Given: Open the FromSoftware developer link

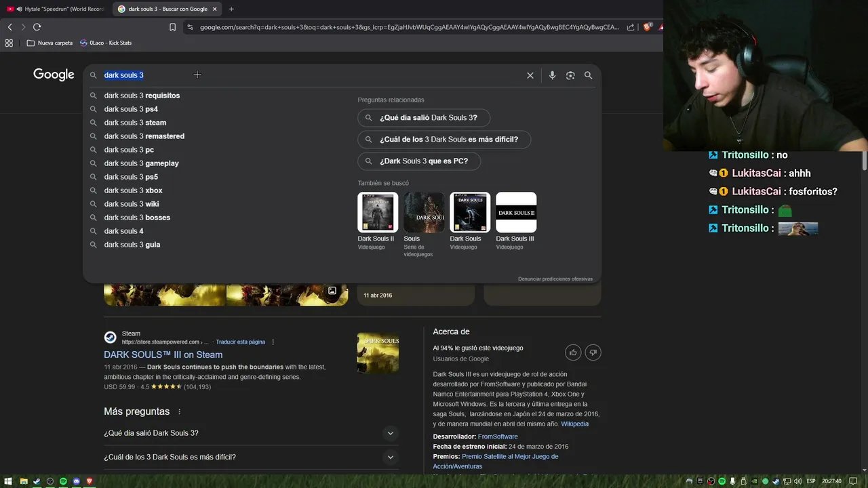Looking at the screenshot, I should point(498,436).
